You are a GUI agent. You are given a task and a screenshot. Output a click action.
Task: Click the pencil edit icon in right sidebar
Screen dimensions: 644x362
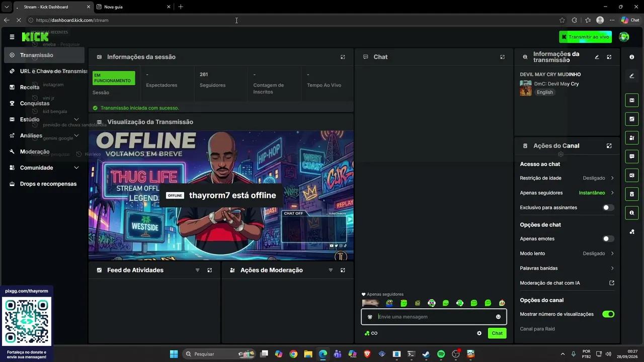pos(632,76)
